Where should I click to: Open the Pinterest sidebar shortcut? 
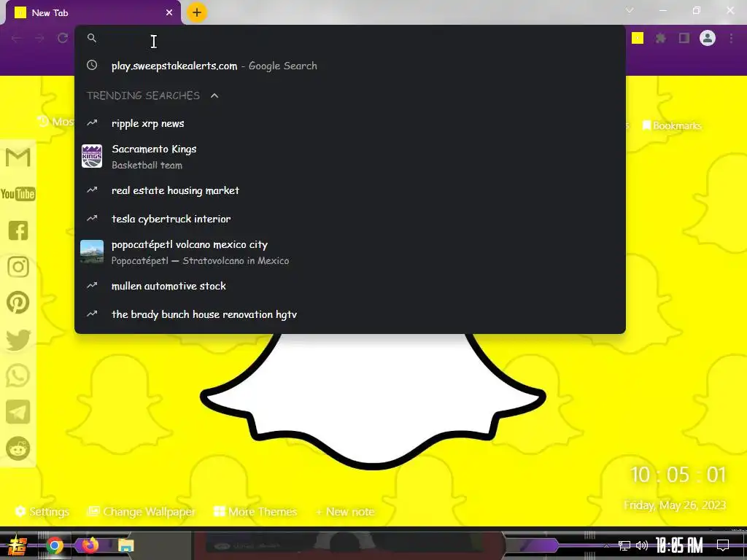pyautogui.click(x=18, y=303)
